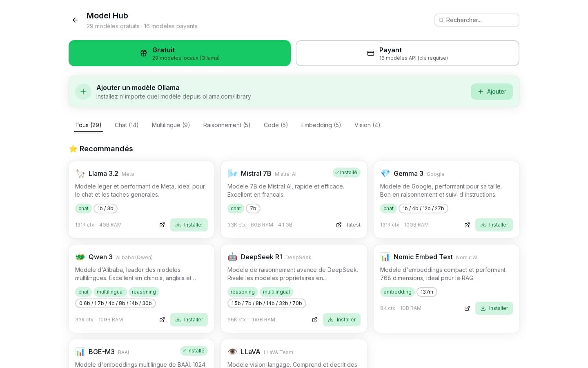The width and height of the screenshot is (588, 368).
Task: Switch to Payant mode
Action: tap(407, 53)
